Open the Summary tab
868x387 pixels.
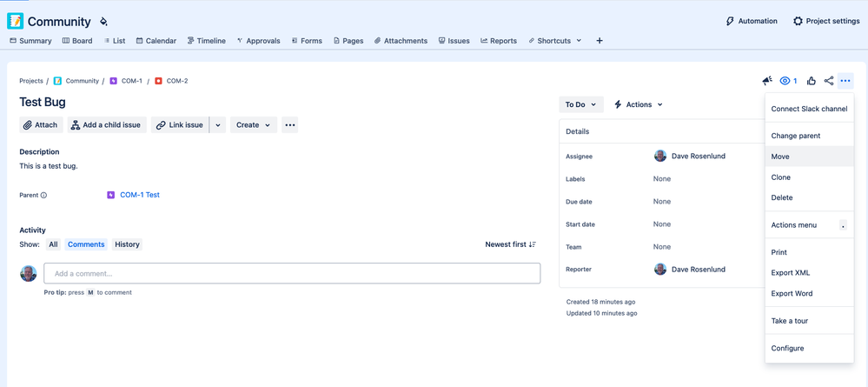point(30,41)
